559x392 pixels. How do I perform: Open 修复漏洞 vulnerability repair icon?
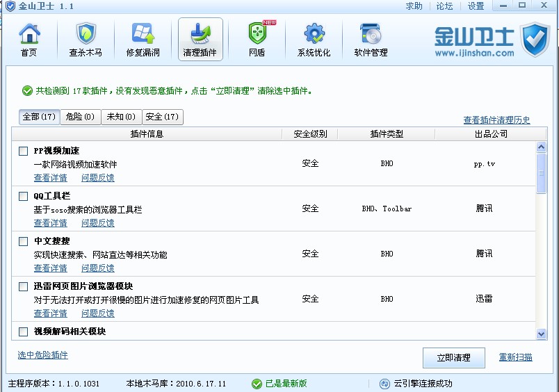point(143,39)
